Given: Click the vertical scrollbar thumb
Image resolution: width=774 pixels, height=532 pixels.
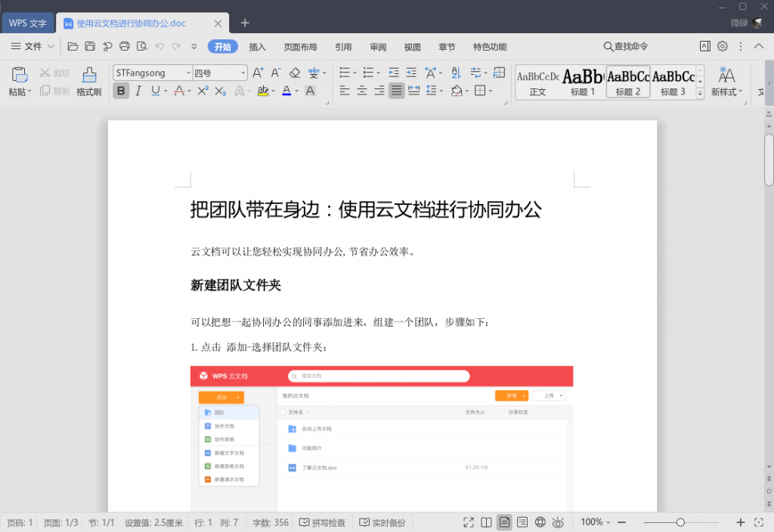Looking at the screenshot, I should pyautogui.click(x=769, y=159).
